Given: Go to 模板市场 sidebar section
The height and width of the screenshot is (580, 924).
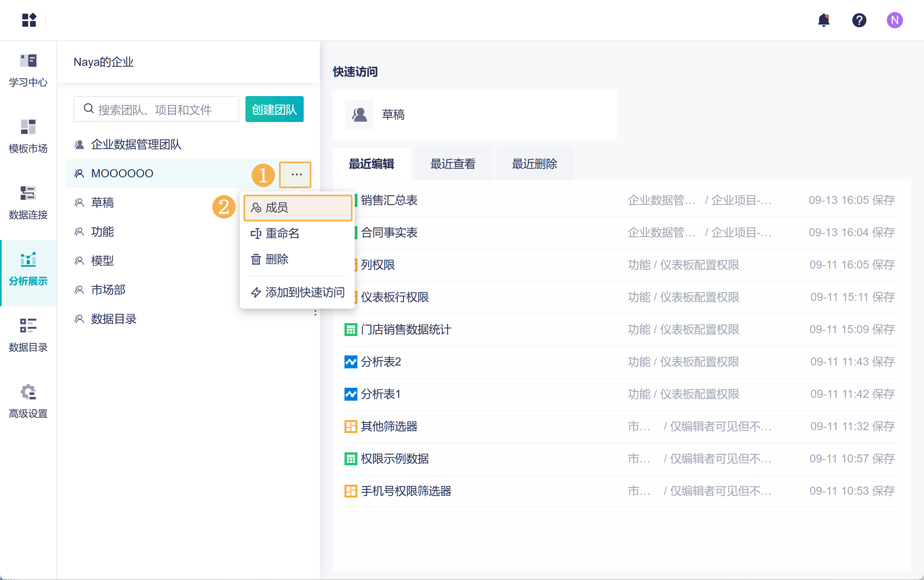Looking at the screenshot, I should coord(28,137).
